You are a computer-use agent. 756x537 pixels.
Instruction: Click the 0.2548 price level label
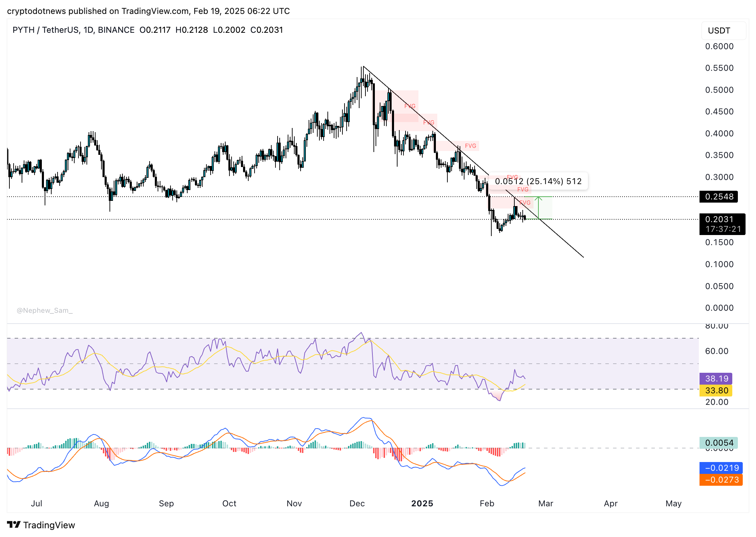[718, 197]
